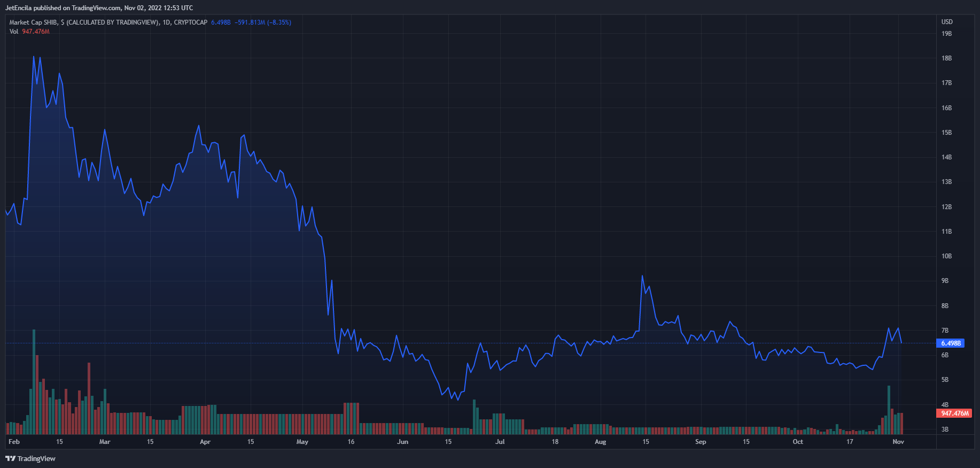
Task: Click the 'Vol' indicator legend label
Action: coord(14,32)
